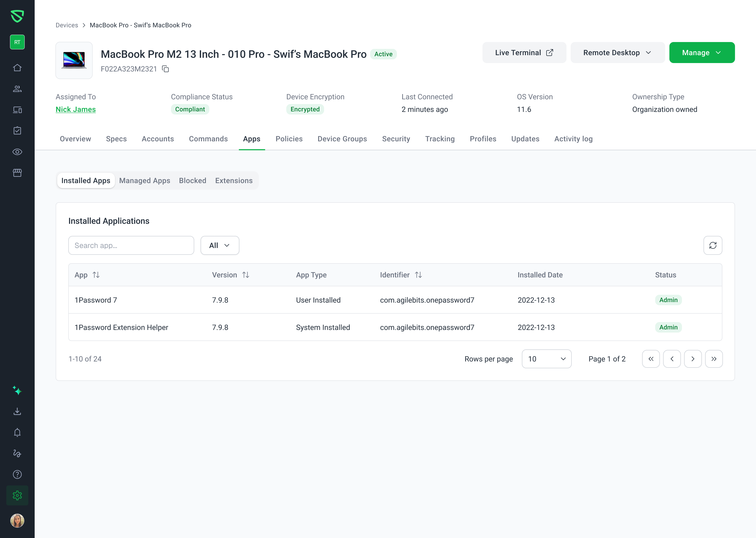The height and width of the screenshot is (538, 756).
Task: Refresh the installed applications list
Action: pos(713,245)
